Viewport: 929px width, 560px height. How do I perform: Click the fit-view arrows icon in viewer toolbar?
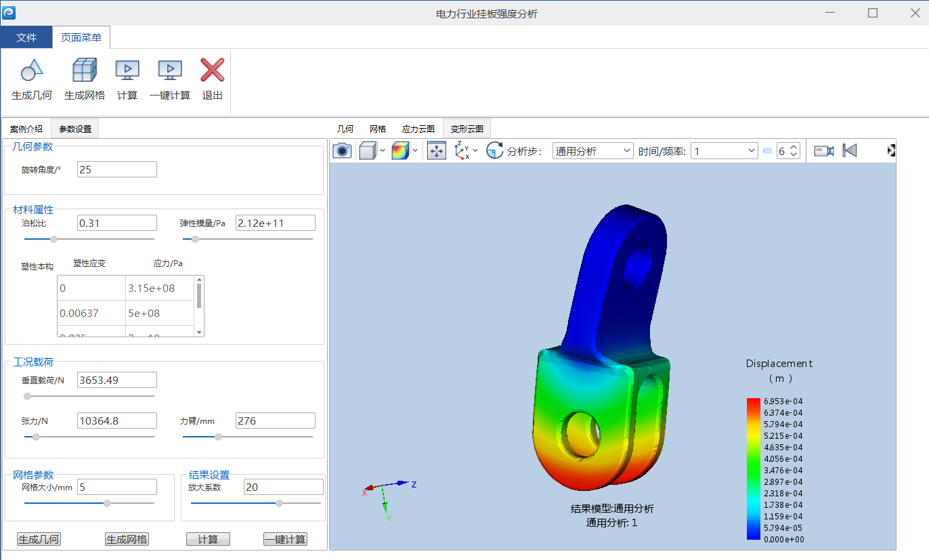point(437,151)
